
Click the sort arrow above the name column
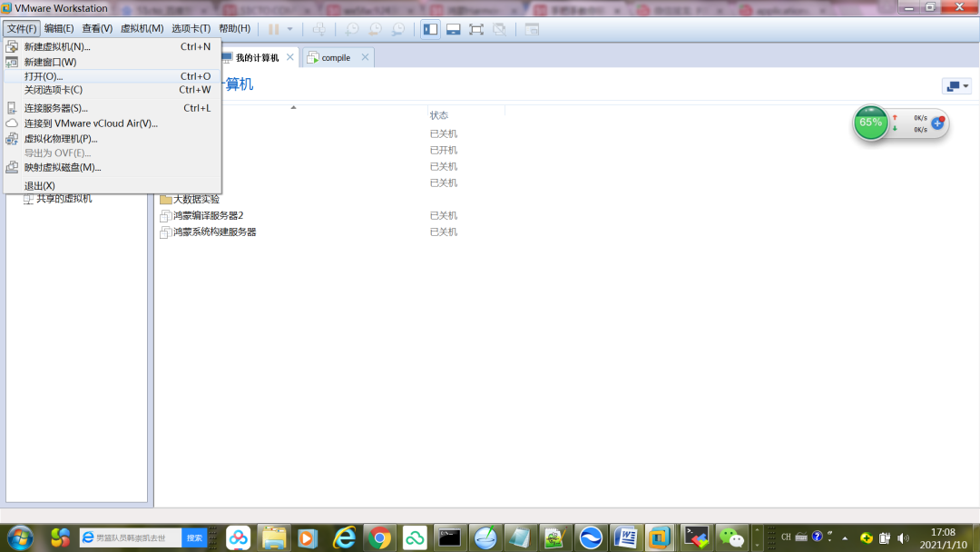(x=293, y=107)
